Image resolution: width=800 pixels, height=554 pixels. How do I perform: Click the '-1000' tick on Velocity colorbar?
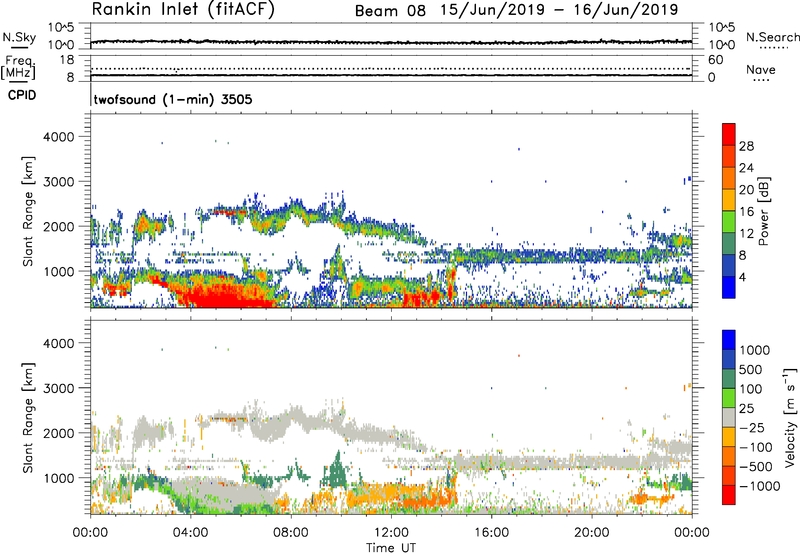[x=760, y=486]
